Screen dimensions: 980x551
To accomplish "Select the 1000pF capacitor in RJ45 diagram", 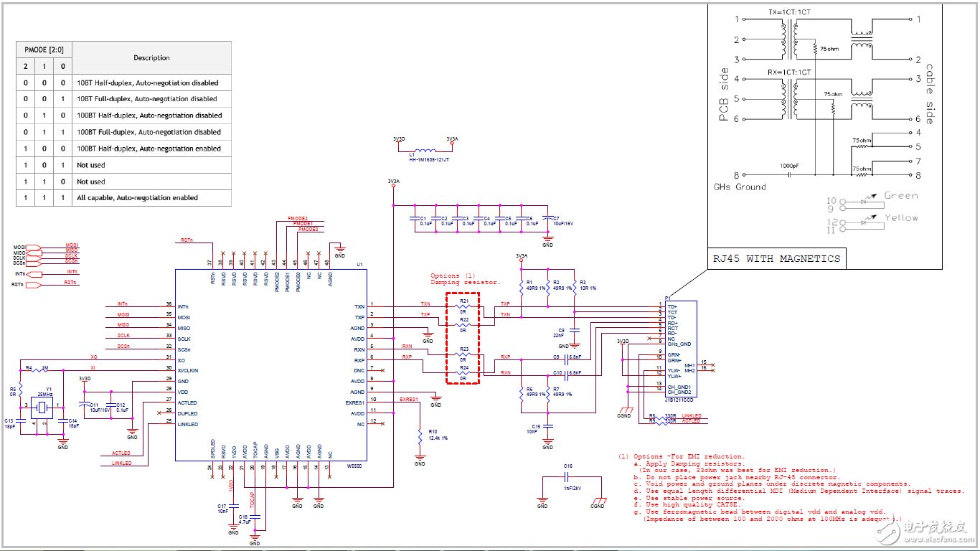I will point(789,174).
